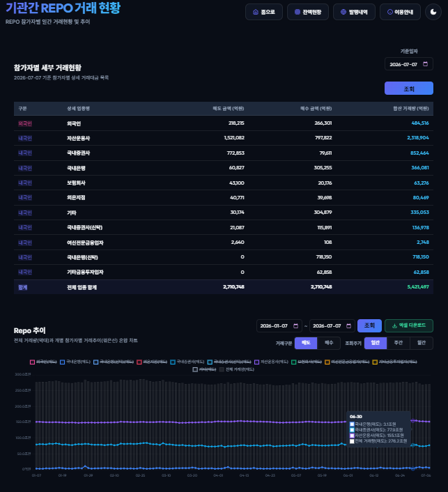Switch transaction type to 매수

coord(329,343)
